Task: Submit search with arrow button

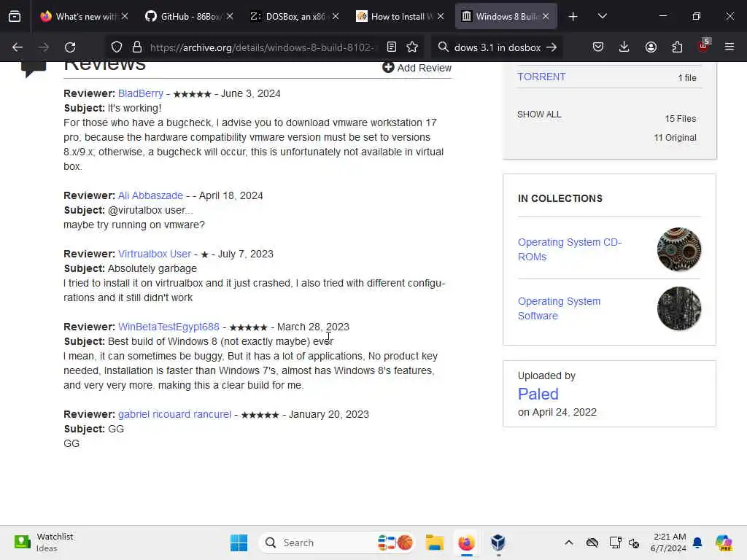Action: point(551,47)
